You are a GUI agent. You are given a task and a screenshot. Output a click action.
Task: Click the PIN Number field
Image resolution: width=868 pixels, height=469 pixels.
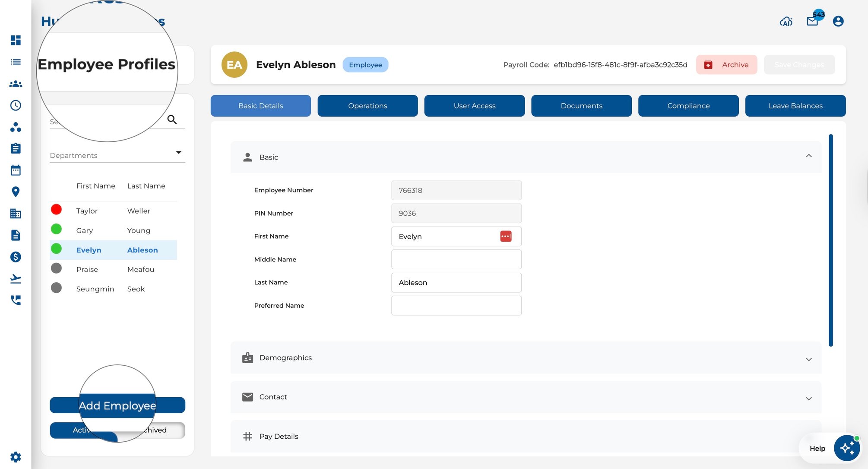[x=456, y=214]
